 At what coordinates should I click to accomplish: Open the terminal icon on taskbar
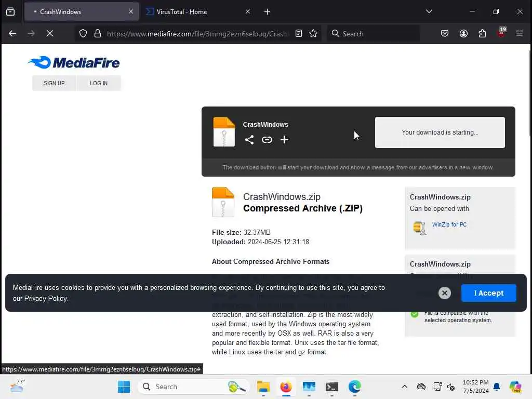[332, 387]
